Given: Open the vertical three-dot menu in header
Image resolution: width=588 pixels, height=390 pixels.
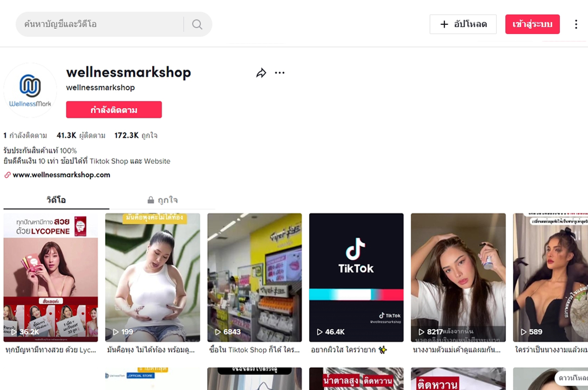Looking at the screenshot, I should pyautogui.click(x=576, y=24).
